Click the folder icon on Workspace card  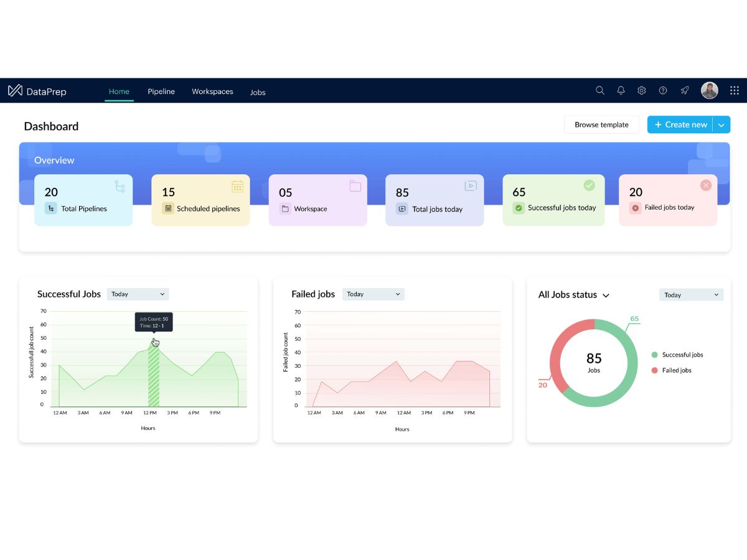(x=355, y=185)
